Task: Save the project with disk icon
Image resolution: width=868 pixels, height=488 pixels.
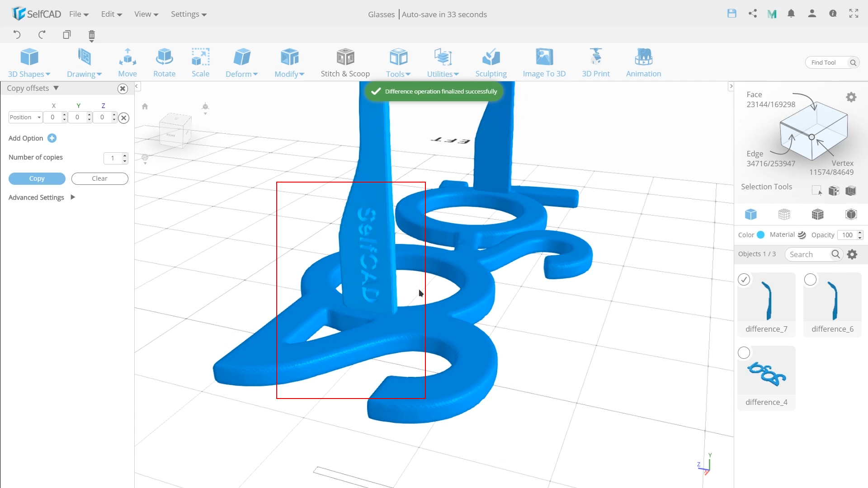Action: 732,14
